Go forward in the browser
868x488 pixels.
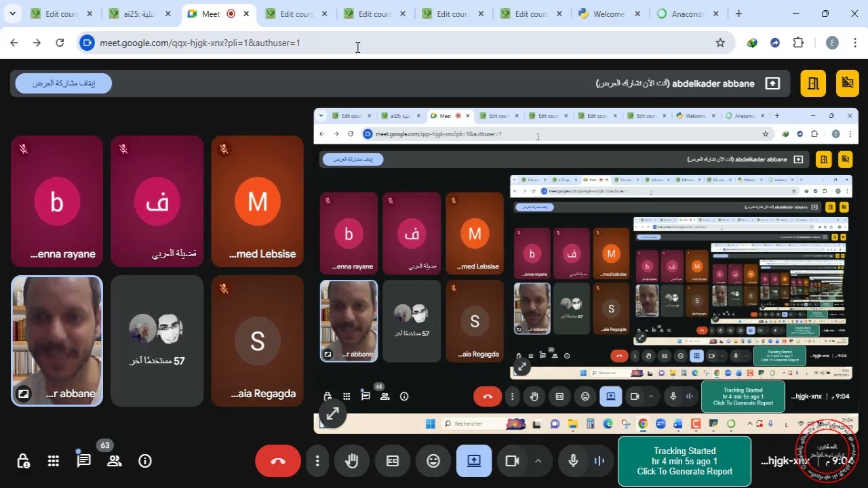(37, 43)
